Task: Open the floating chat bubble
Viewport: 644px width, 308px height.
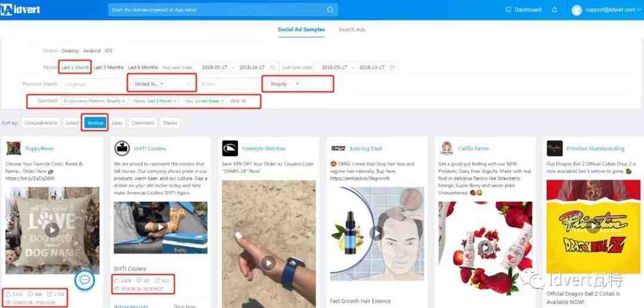Action: pos(85,280)
